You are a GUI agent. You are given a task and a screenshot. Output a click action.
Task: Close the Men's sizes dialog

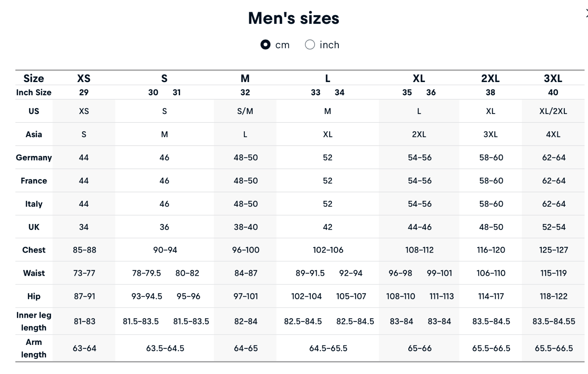587,14
